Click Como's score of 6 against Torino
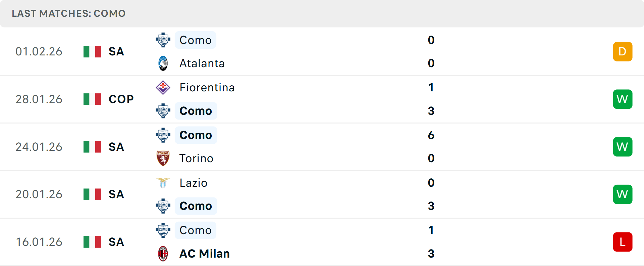 (x=431, y=135)
